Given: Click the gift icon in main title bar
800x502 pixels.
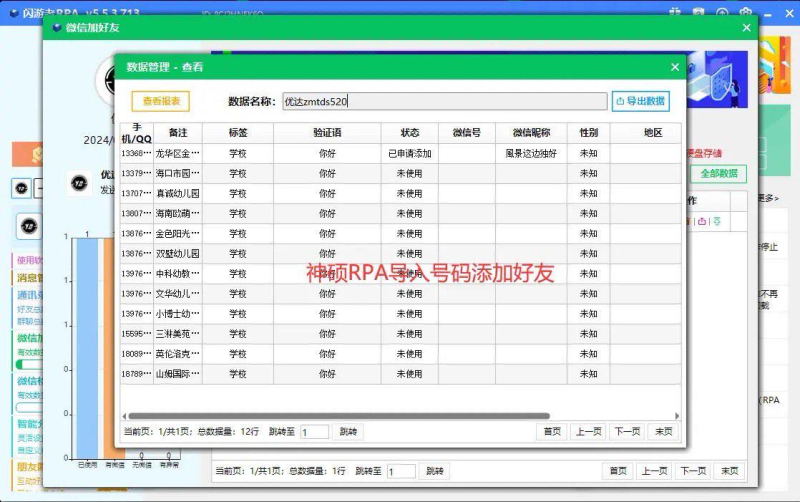Looking at the screenshot, I should click(675, 12).
